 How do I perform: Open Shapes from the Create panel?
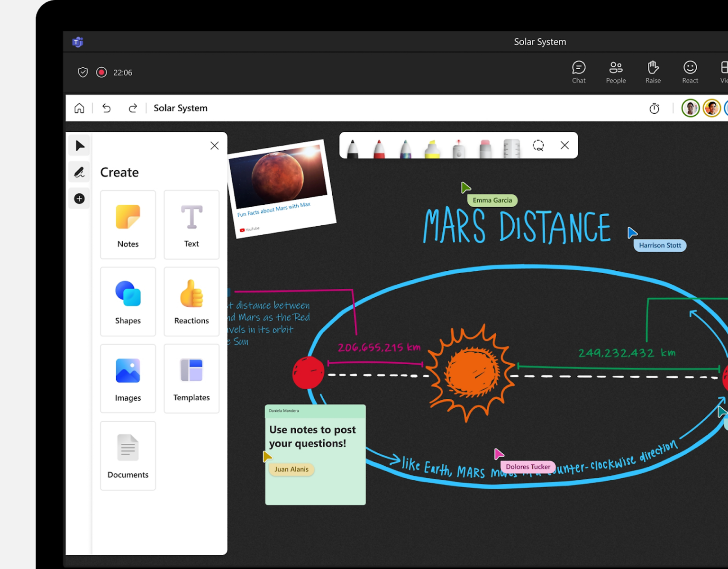pyautogui.click(x=127, y=302)
